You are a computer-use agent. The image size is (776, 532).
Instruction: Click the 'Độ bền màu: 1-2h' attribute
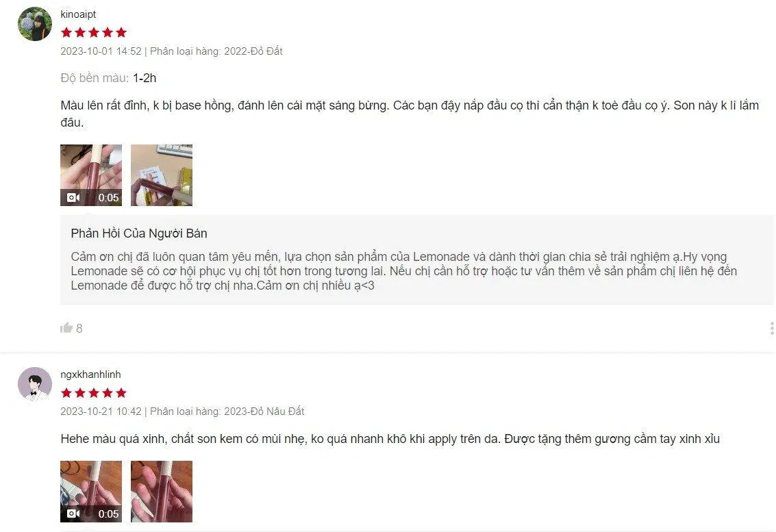pos(108,78)
